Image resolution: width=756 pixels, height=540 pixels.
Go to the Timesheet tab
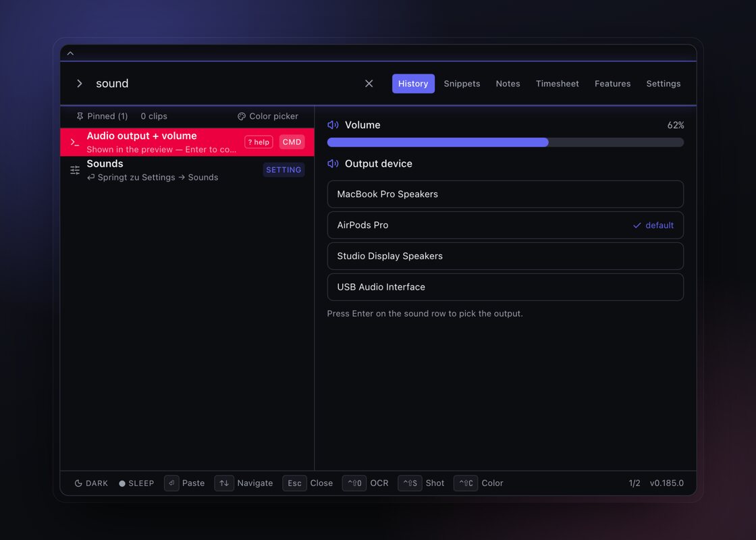[558, 84]
